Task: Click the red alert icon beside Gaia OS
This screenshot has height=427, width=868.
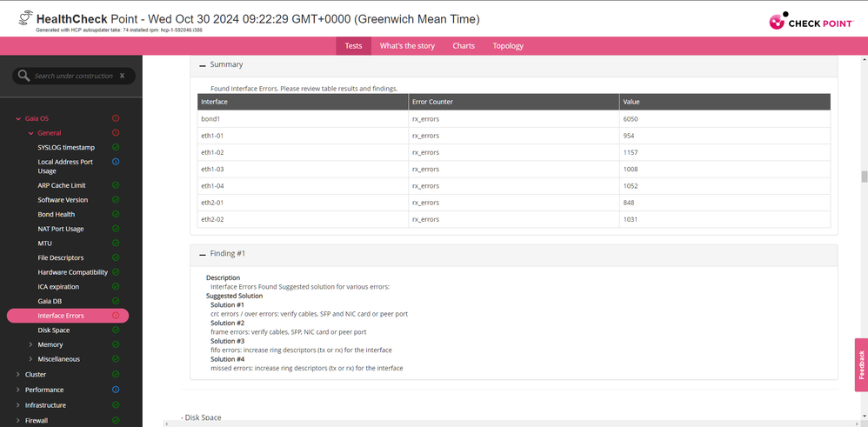Action: click(x=116, y=118)
